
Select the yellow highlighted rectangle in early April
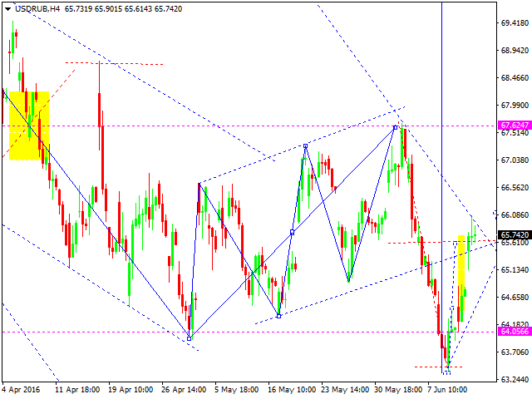29,126
